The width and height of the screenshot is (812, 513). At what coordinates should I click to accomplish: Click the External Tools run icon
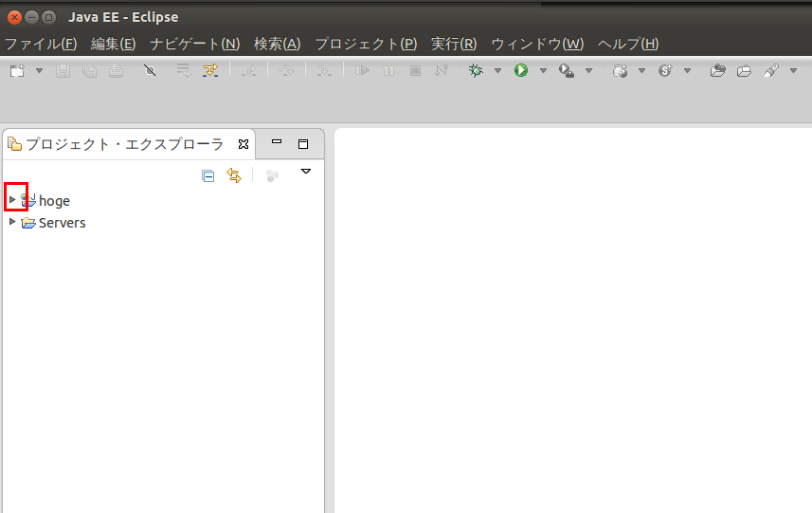[567, 70]
